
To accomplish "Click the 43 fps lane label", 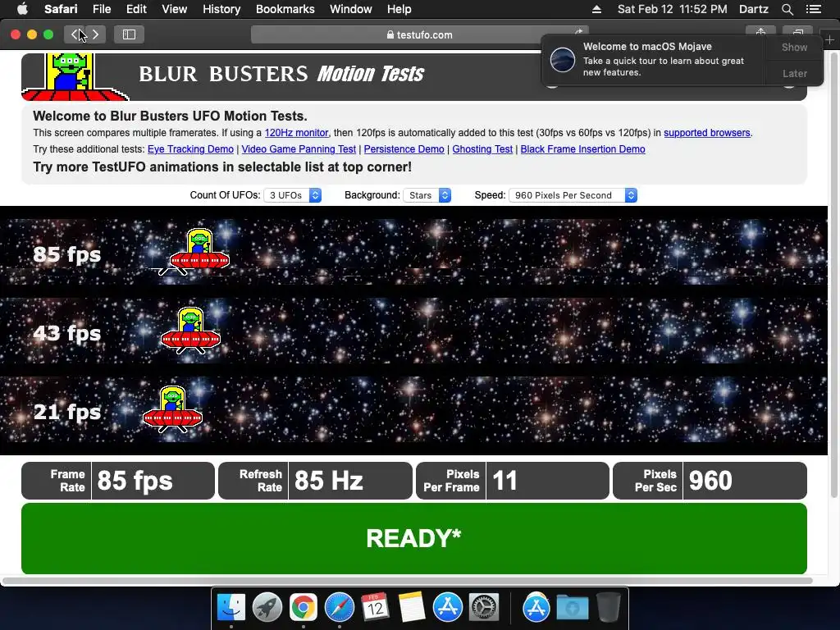I will point(67,333).
